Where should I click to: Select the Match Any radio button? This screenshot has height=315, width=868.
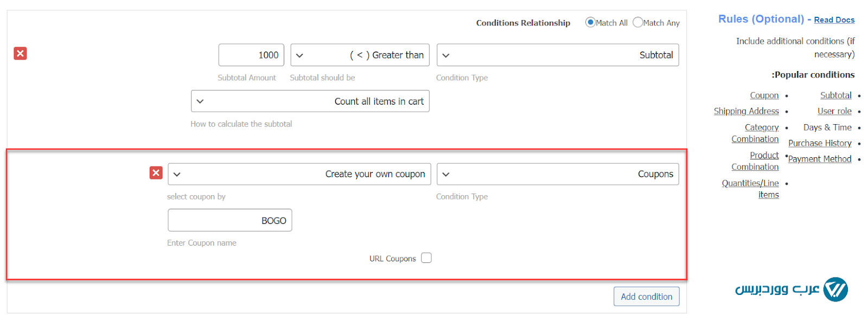(638, 22)
